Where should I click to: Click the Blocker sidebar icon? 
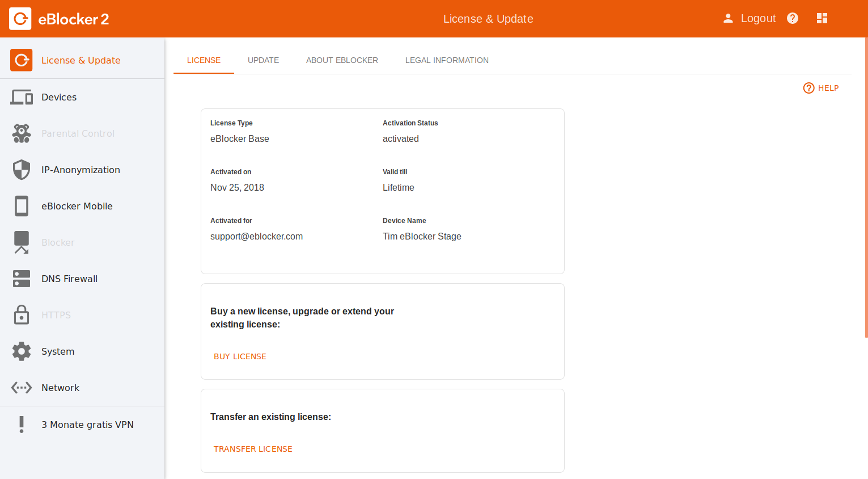coord(22,242)
